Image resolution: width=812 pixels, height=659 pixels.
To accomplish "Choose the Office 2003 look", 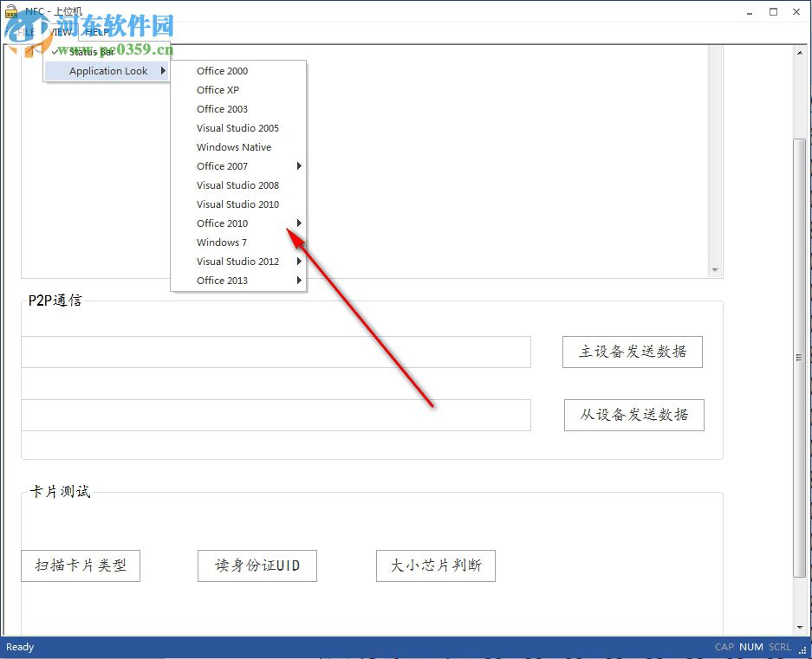I will (238, 109).
